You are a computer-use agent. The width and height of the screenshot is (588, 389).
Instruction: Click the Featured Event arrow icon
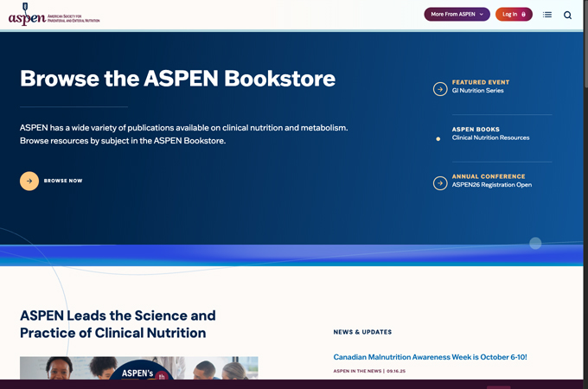(440, 89)
